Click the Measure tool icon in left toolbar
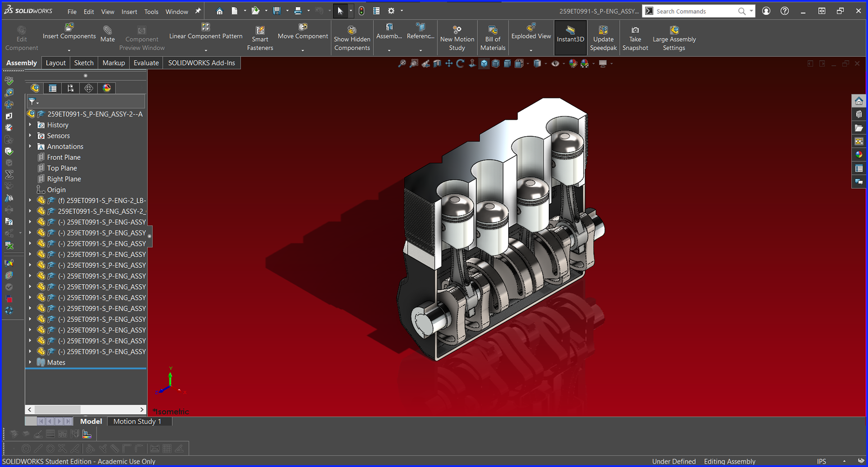This screenshot has height=467, width=868. 9,93
